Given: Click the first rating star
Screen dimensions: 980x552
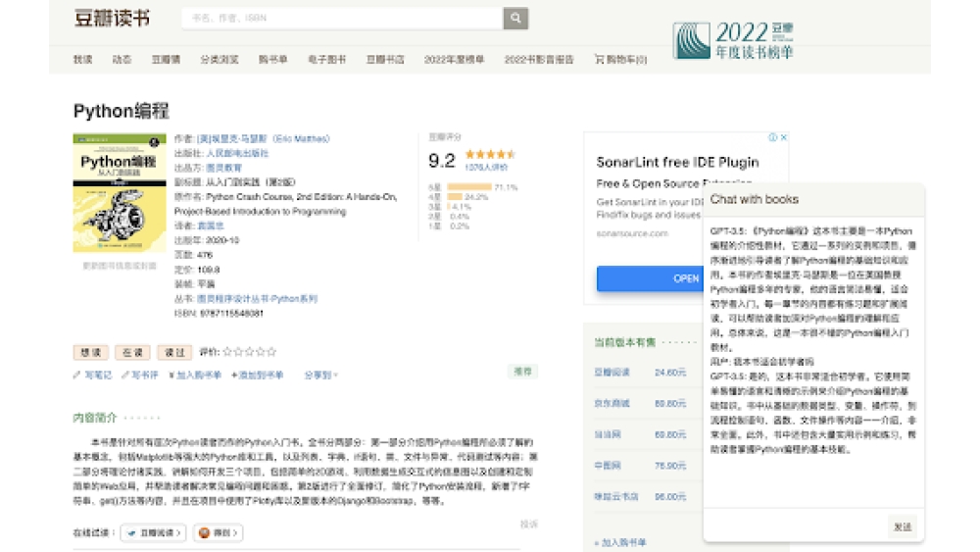Looking at the screenshot, I should pyautogui.click(x=227, y=352).
